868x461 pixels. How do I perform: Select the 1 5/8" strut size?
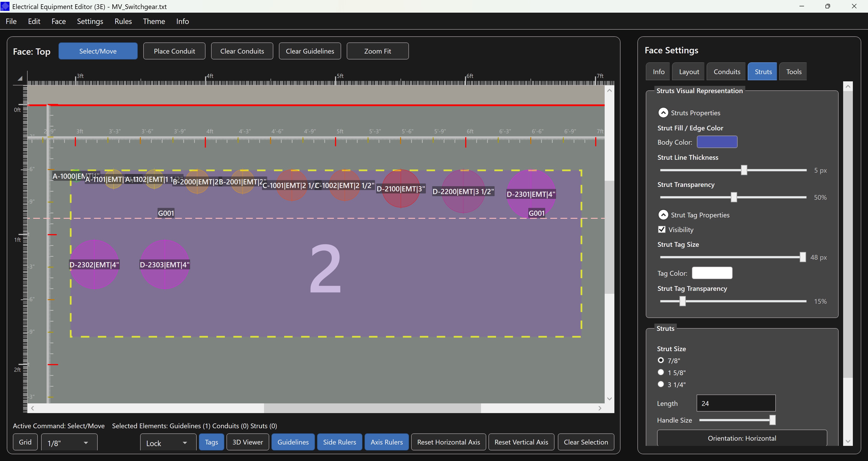661,372
